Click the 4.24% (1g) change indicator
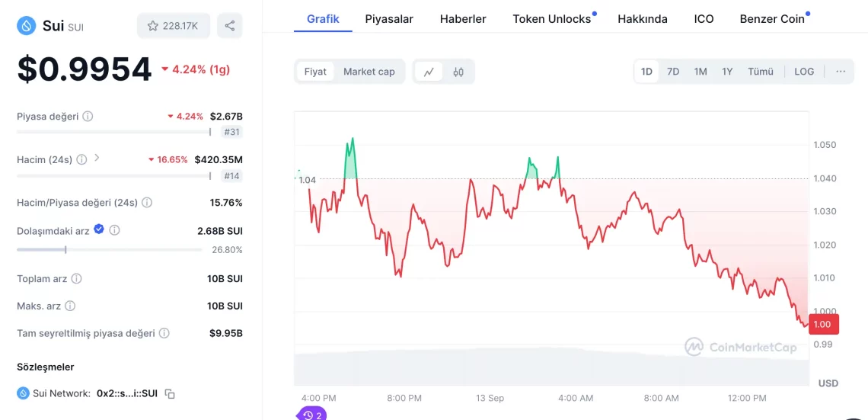The image size is (868, 420). click(196, 69)
